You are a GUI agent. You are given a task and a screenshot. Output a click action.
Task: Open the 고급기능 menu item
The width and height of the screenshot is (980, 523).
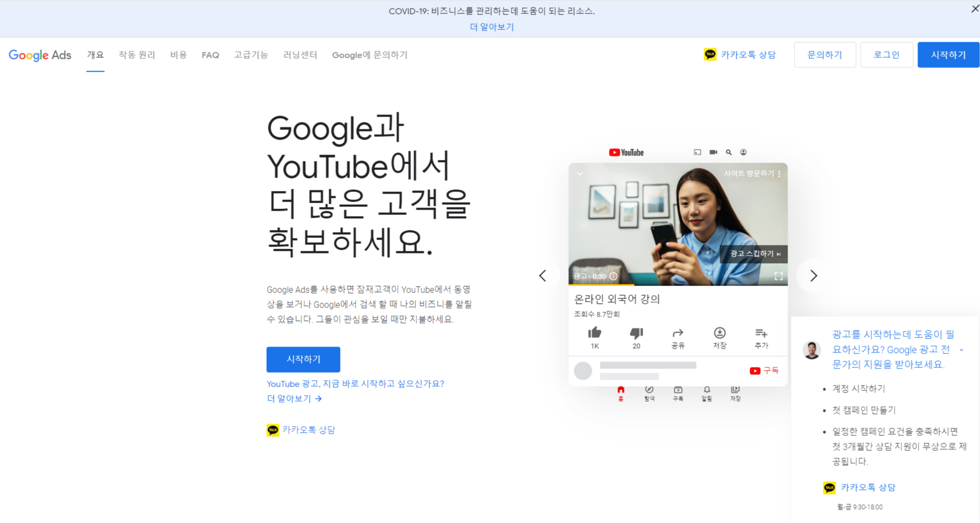[x=251, y=55]
